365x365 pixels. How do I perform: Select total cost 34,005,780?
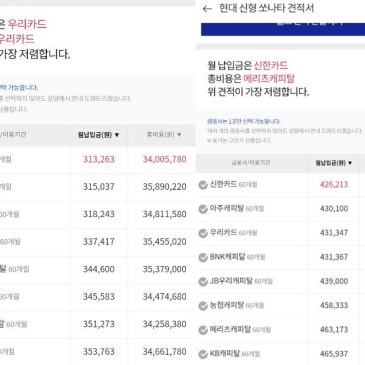tap(164, 159)
